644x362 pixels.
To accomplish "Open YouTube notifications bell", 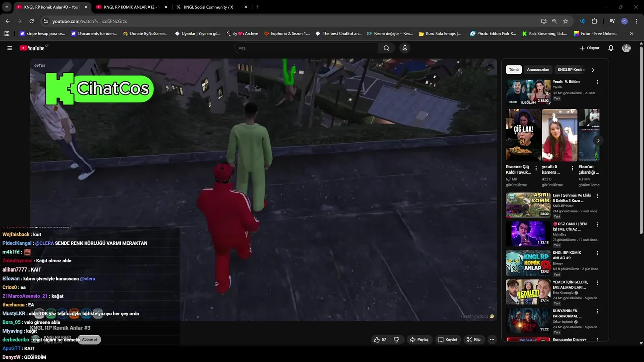I will click(611, 48).
